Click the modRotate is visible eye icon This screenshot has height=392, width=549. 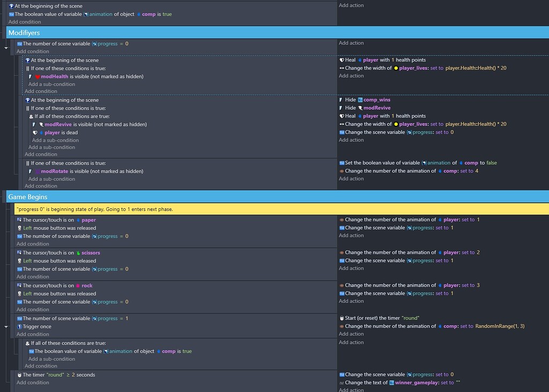click(30, 170)
